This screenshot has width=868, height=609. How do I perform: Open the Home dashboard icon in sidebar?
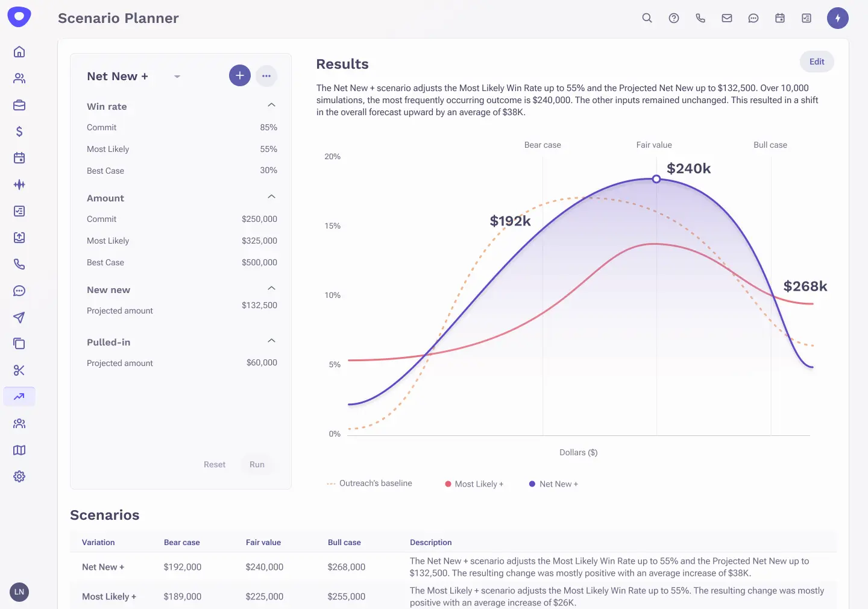[x=19, y=52]
